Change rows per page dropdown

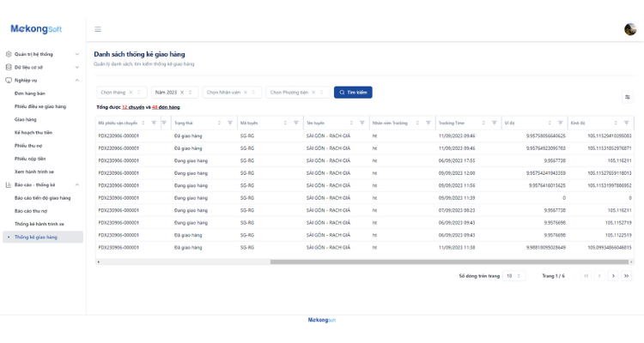pyautogui.click(x=513, y=276)
